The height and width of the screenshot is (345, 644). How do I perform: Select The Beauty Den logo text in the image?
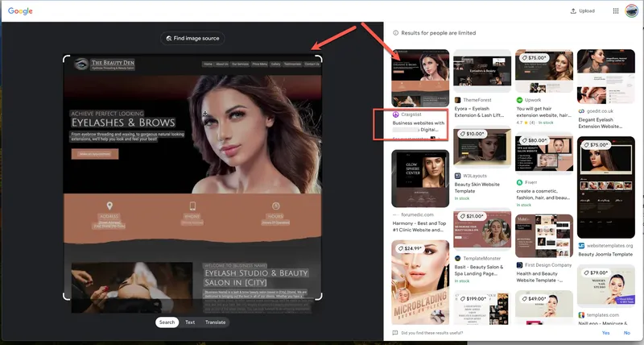(x=113, y=63)
